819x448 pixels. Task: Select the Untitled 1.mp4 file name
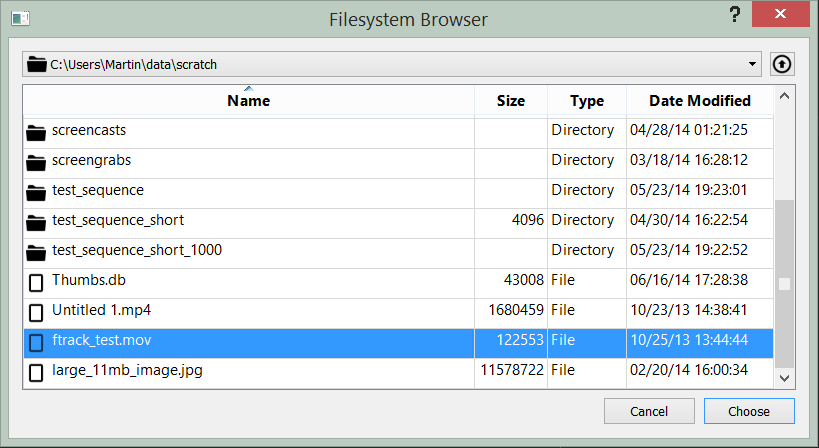coord(101,310)
